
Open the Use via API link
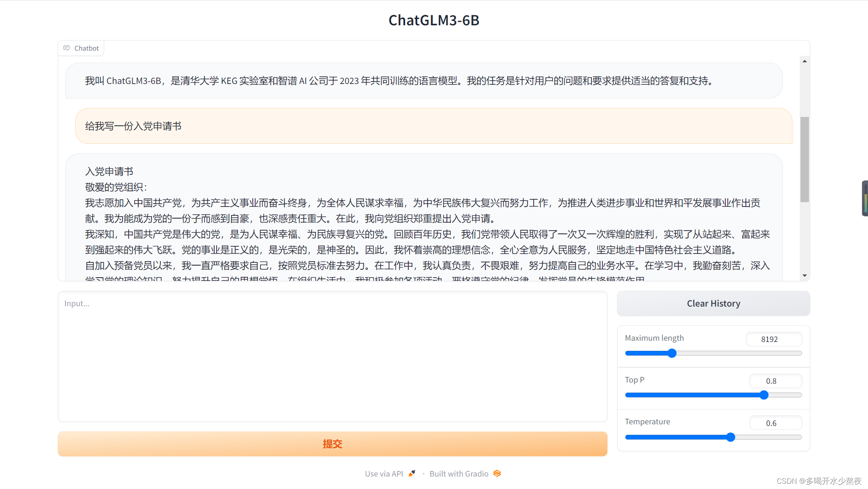390,474
